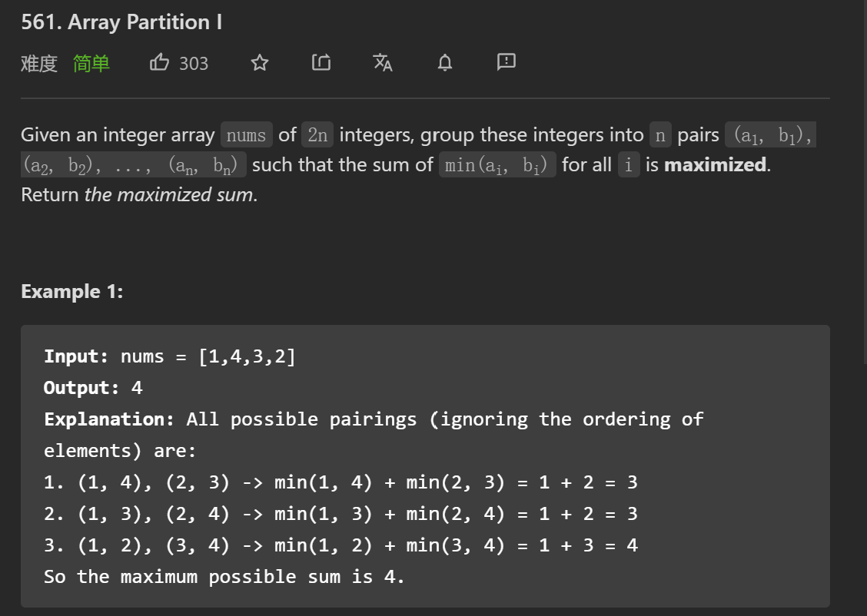Viewport: 867px width, 616px height.
Task: Click the '2n' code snippet
Action: [x=317, y=136]
